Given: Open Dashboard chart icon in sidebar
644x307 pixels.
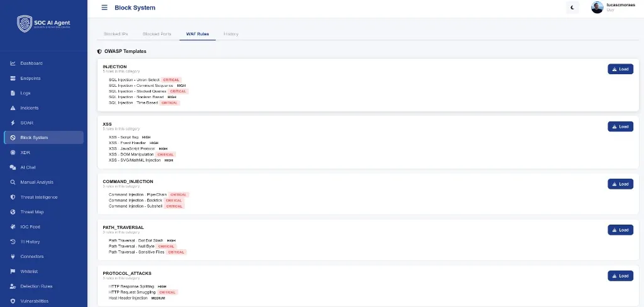Looking at the screenshot, I should click(x=13, y=64).
